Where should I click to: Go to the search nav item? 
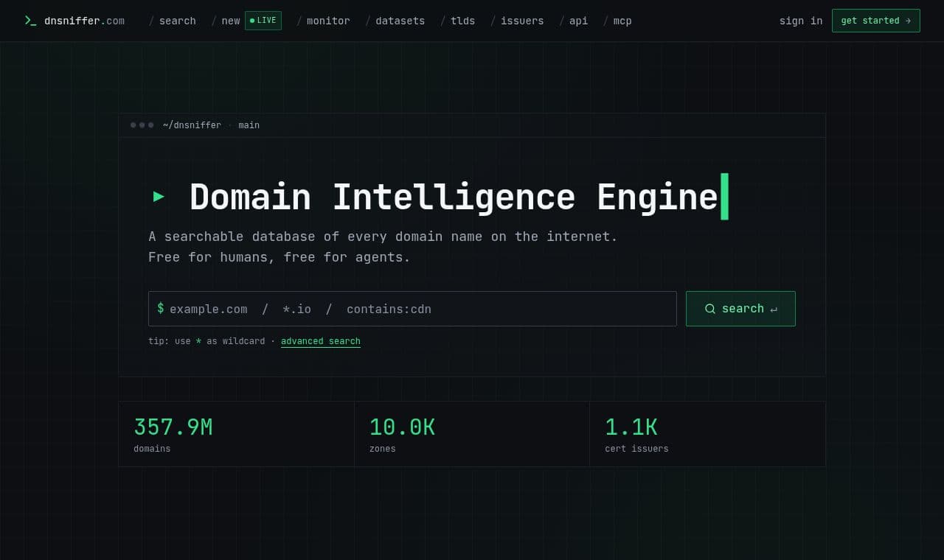178,21
